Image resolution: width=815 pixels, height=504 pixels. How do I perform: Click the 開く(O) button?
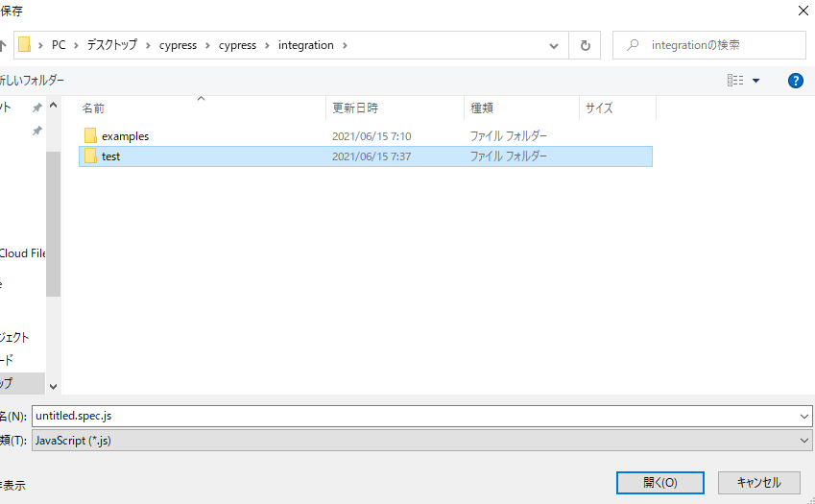coord(660,483)
